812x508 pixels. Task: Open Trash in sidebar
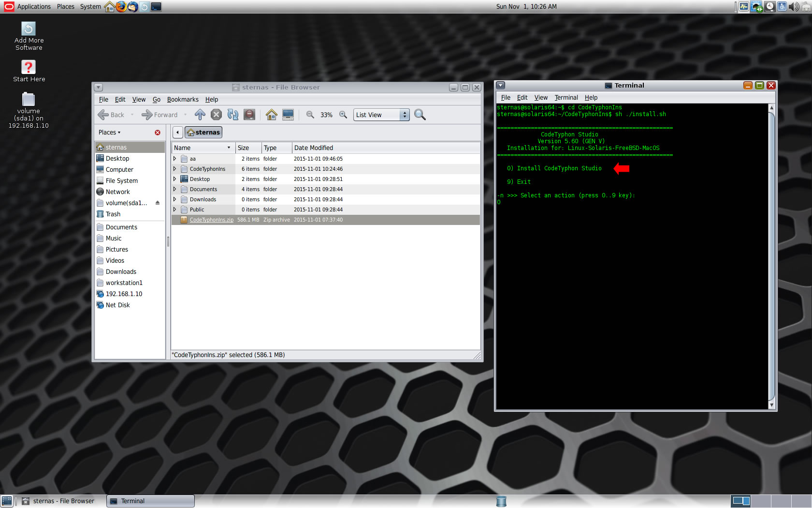[x=130, y=214]
